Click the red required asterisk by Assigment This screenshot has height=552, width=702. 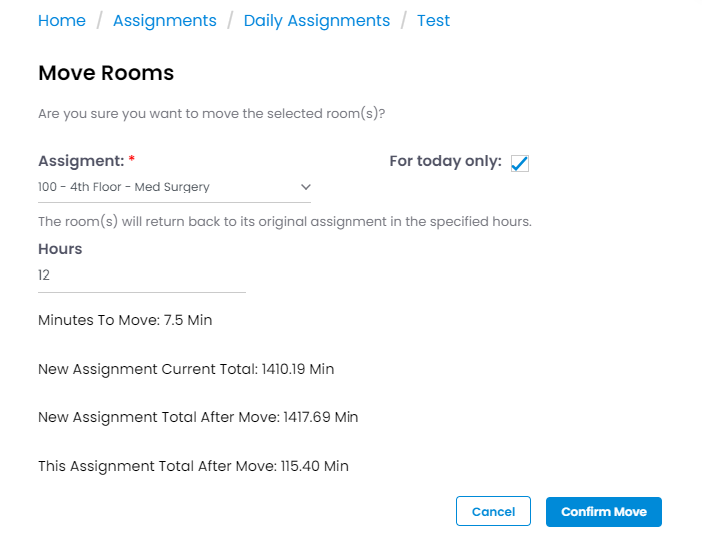point(132,159)
